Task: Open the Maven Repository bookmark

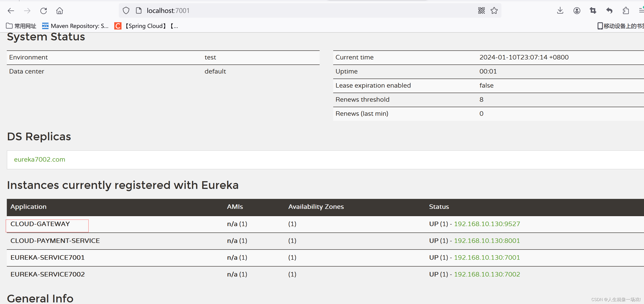Action: tap(75, 26)
